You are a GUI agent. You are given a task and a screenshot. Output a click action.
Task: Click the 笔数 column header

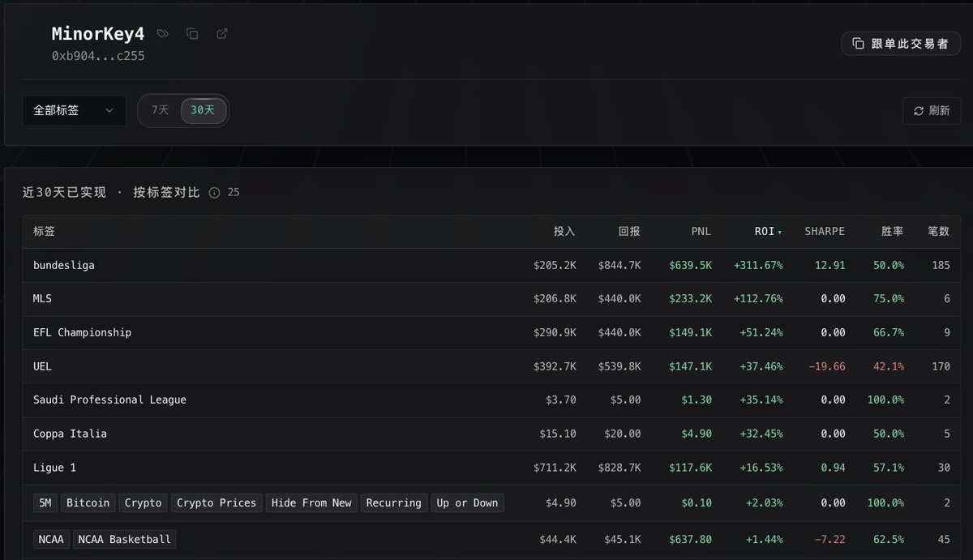(938, 232)
